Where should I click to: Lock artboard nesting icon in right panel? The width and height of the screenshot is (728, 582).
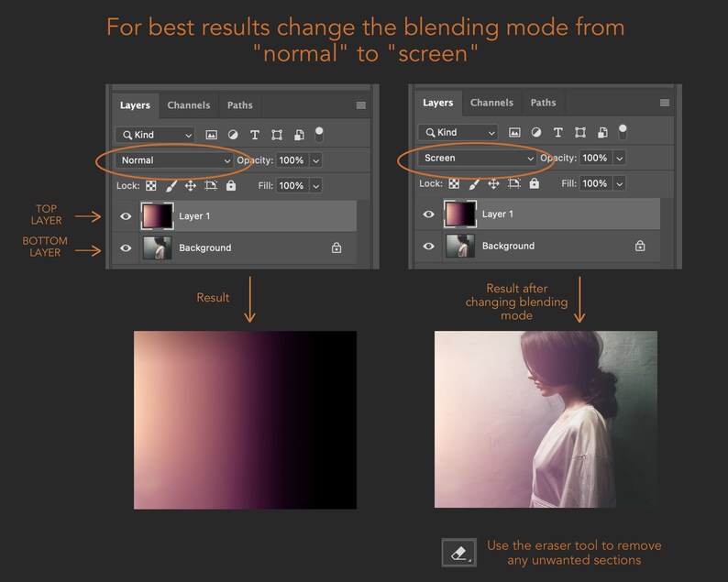point(514,183)
